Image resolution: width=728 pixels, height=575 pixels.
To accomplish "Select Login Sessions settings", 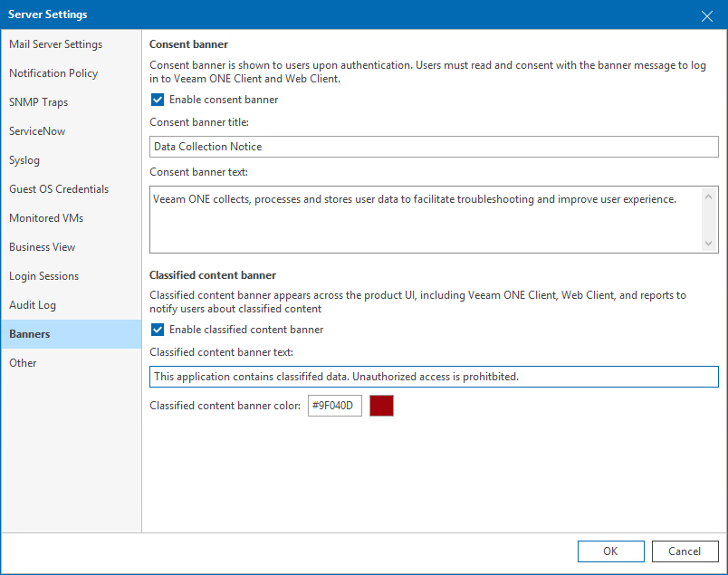I will pyautogui.click(x=43, y=275).
